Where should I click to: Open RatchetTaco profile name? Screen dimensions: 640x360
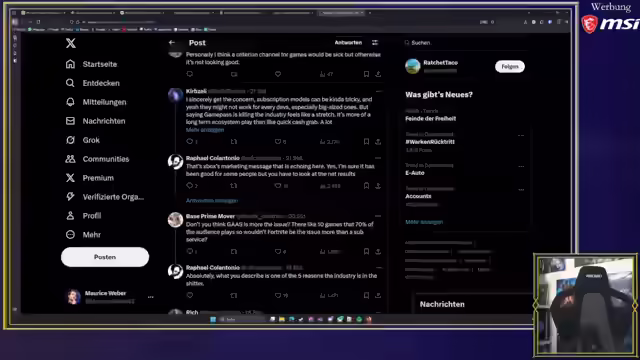[x=440, y=62]
